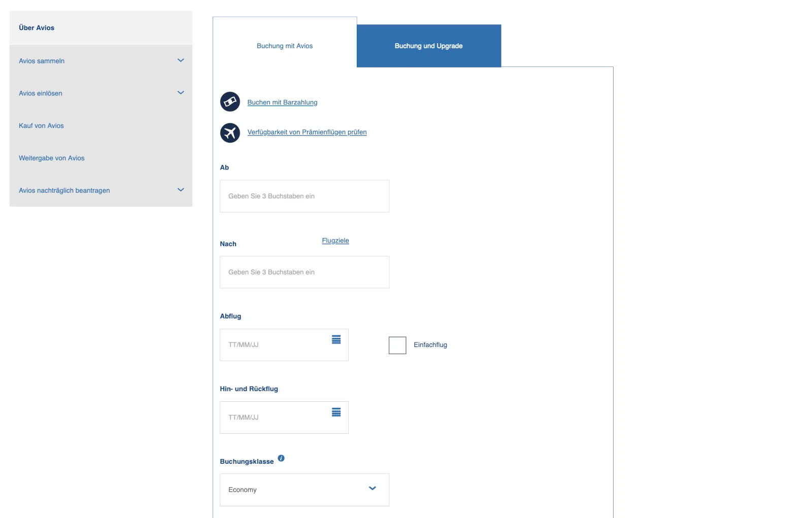Tick the Einfachflug checkbox
This screenshot has width=812, height=518.
(397, 345)
